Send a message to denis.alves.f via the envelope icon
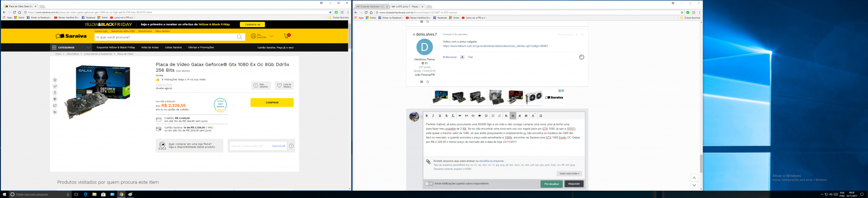Screen dimensions: 868x198 [421, 82]
